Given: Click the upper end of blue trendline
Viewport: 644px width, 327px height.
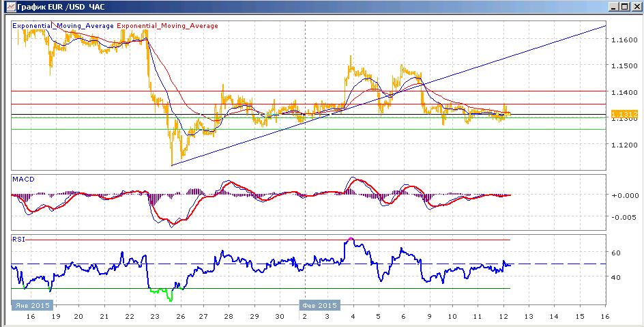Looking at the screenshot, I should click(604, 27).
